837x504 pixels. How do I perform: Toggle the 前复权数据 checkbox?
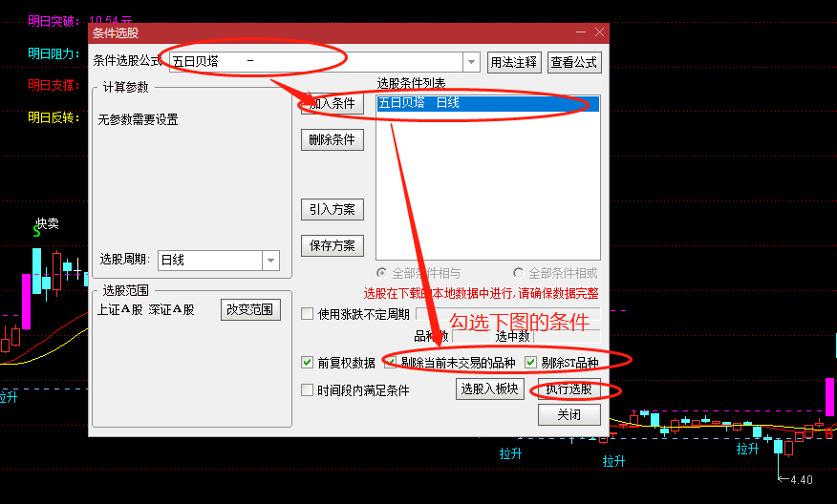coord(307,363)
